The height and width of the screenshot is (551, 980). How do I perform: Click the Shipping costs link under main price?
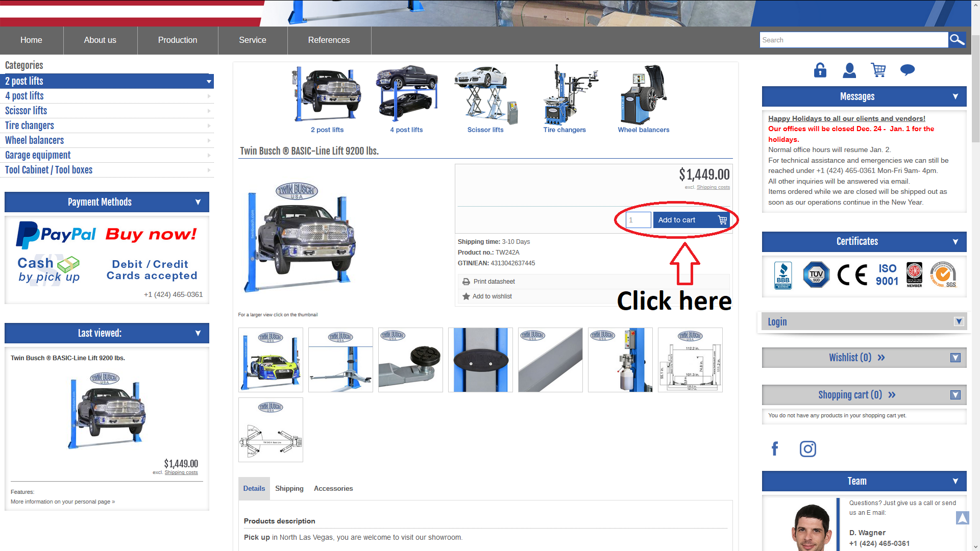pyautogui.click(x=713, y=187)
